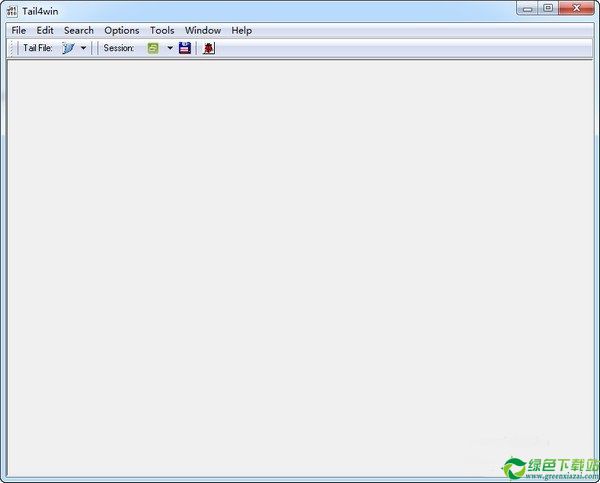Open the Tools menu
Image resolution: width=600 pixels, height=483 pixels.
coord(162,30)
